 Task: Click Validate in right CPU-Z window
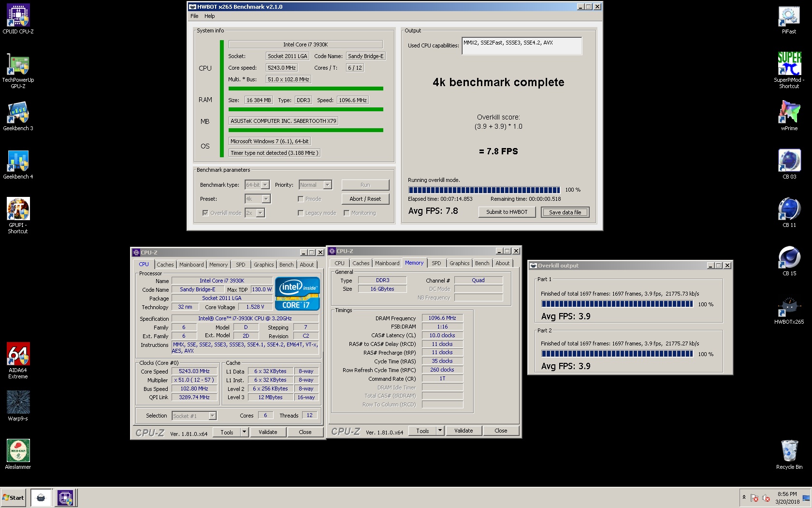pyautogui.click(x=464, y=431)
